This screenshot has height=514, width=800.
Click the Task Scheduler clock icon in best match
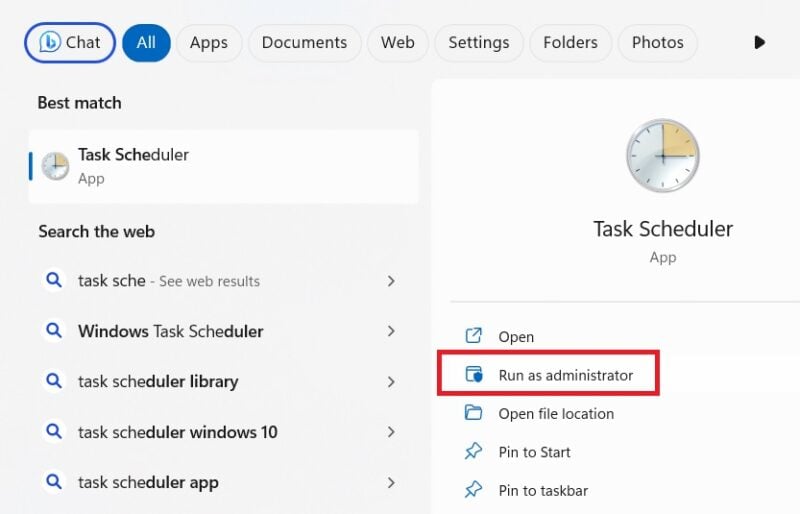(x=55, y=166)
